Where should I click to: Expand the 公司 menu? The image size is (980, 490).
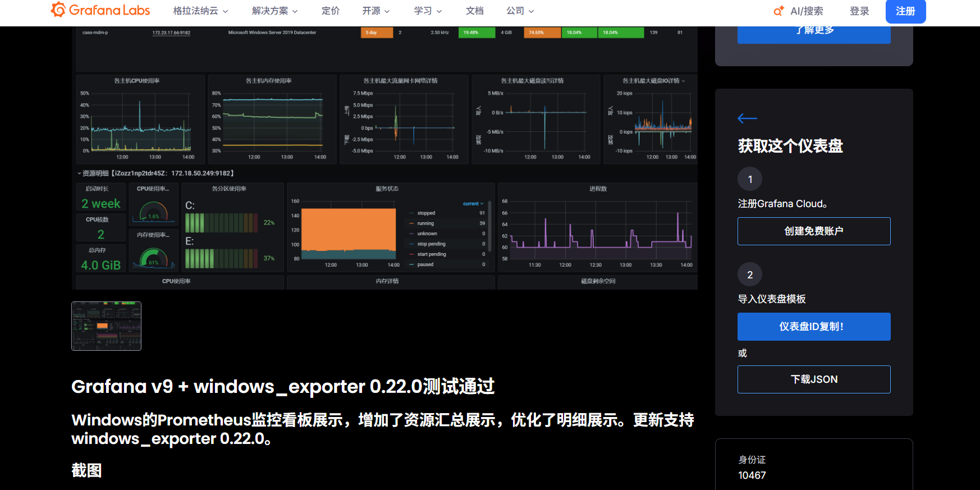(520, 11)
